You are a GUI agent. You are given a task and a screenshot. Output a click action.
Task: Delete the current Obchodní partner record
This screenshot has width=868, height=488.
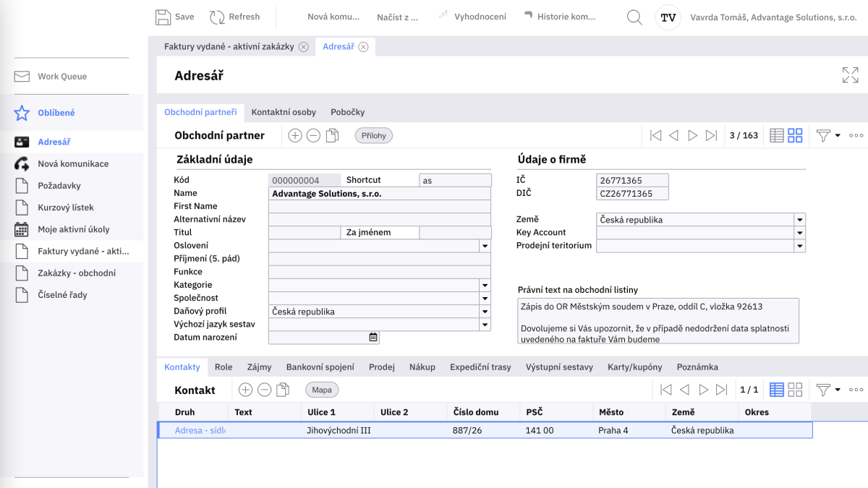[x=313, y=135]
